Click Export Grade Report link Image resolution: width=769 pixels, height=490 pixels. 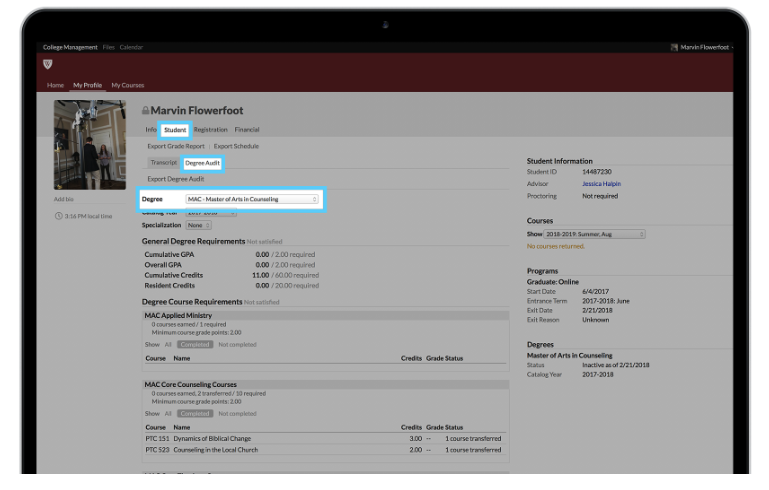(x=176, y=146)
